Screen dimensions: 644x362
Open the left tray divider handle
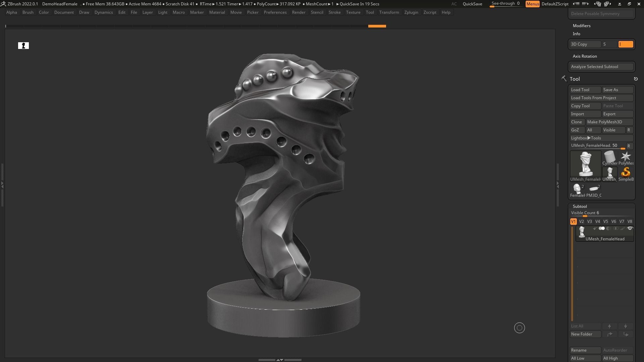pyautogui.click(x=2, y=184)
